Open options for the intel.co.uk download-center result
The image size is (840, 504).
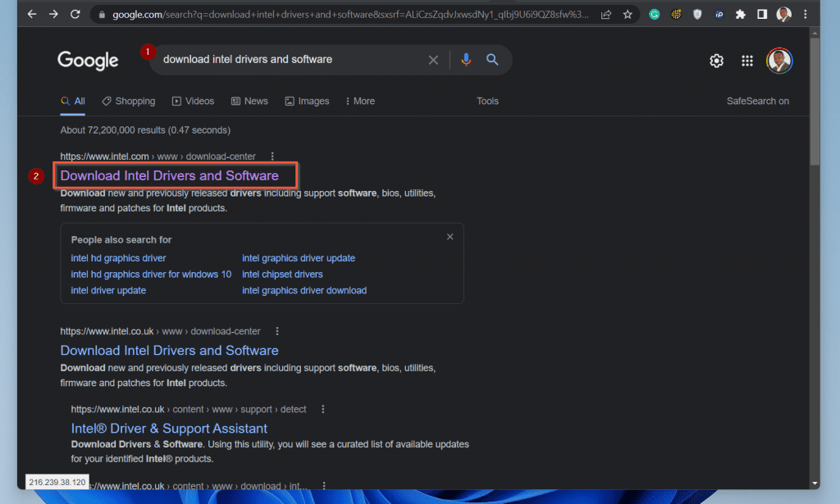click(x=277, y=331)
